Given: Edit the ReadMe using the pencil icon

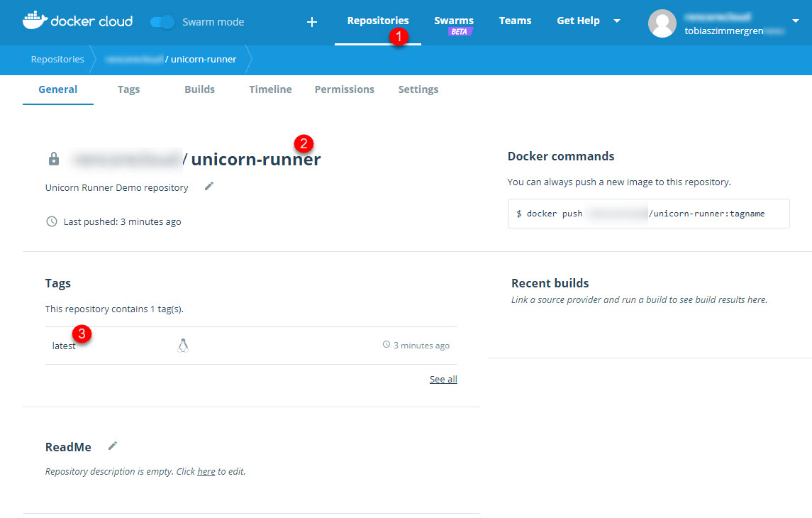Looking at the screenshot, I should 112,446.
